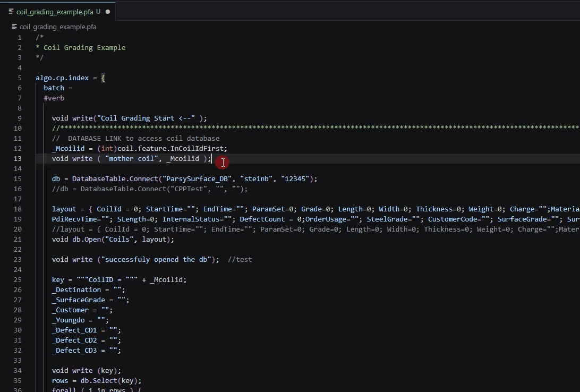Image resolution: width=580 pixels, height=392 pixels.
Task: Click the "_Defect_CD2" variable
Action: [74, 340]
